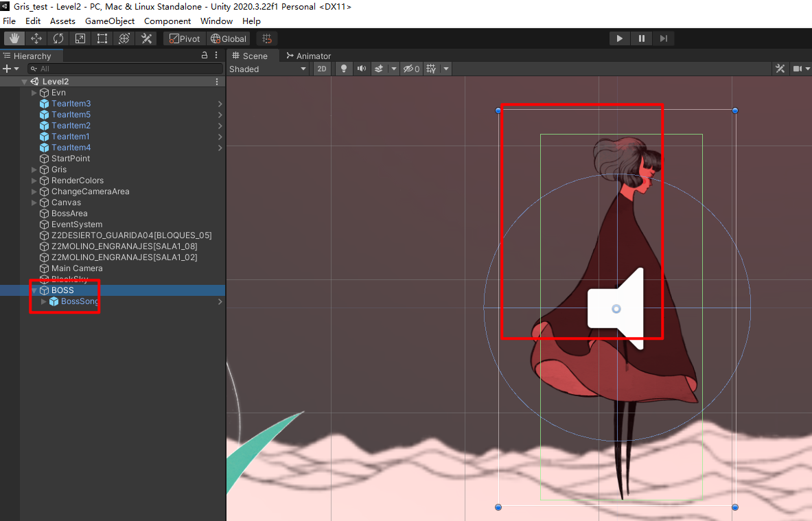Select the Move tool
This screenshot has width=812, height=521.
click(x=36, y=38)
